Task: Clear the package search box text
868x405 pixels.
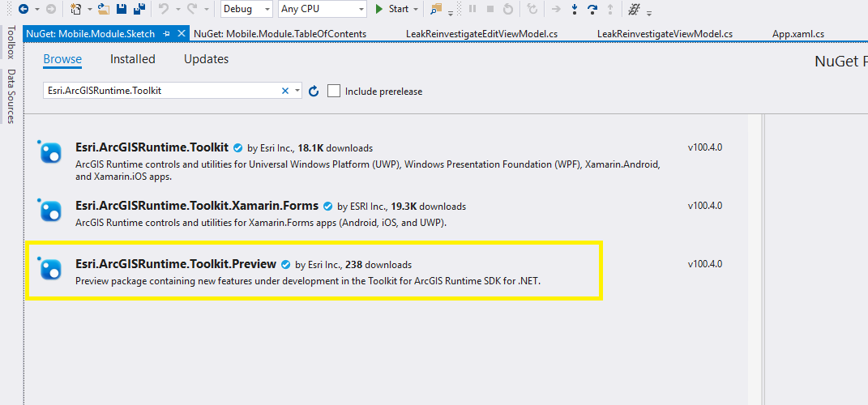Action: pyautogui.click(x=285, y=91)
